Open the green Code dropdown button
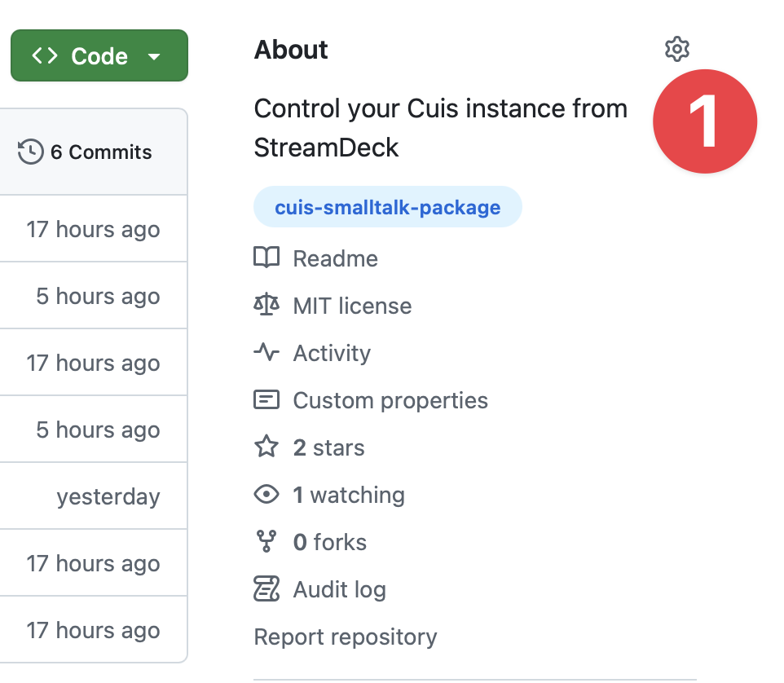Screen dimensions: 784x683 [99, 55]
